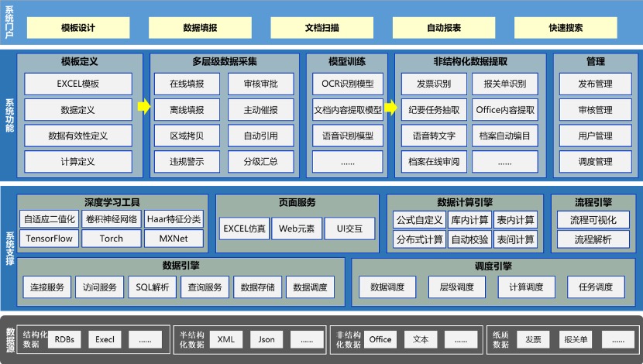The width and height of the screenshot is (643, 364).
Task: Click the 纪要任务抽取 box
Action: (434, 110)
